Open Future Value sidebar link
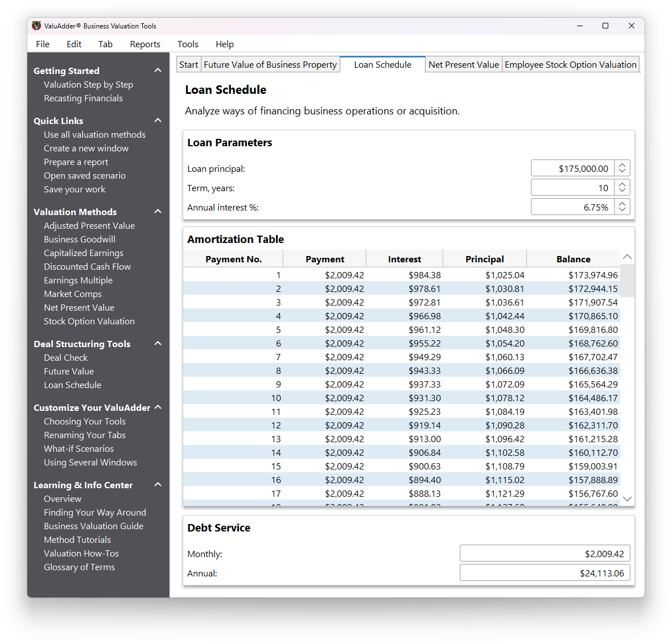 click(x=69, y=371)
